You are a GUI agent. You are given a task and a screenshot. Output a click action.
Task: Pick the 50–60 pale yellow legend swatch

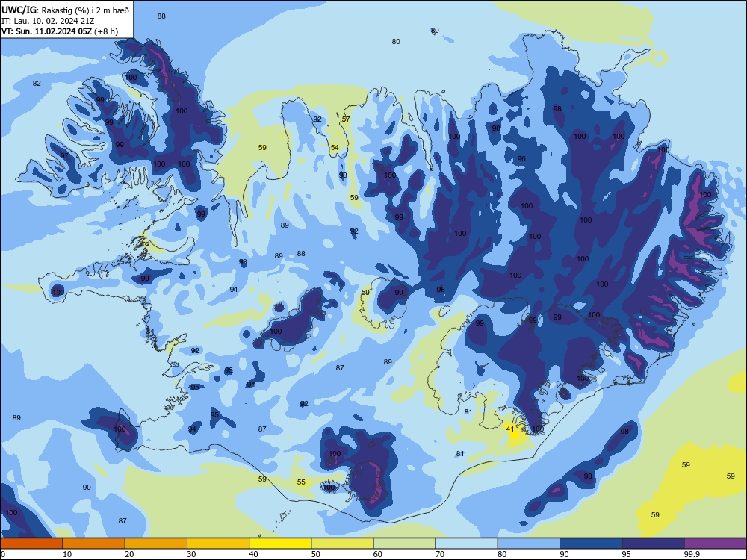[x=343, y=544]
